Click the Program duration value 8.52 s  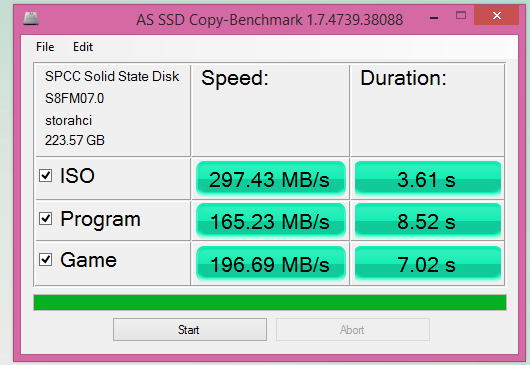pos(428,221)
